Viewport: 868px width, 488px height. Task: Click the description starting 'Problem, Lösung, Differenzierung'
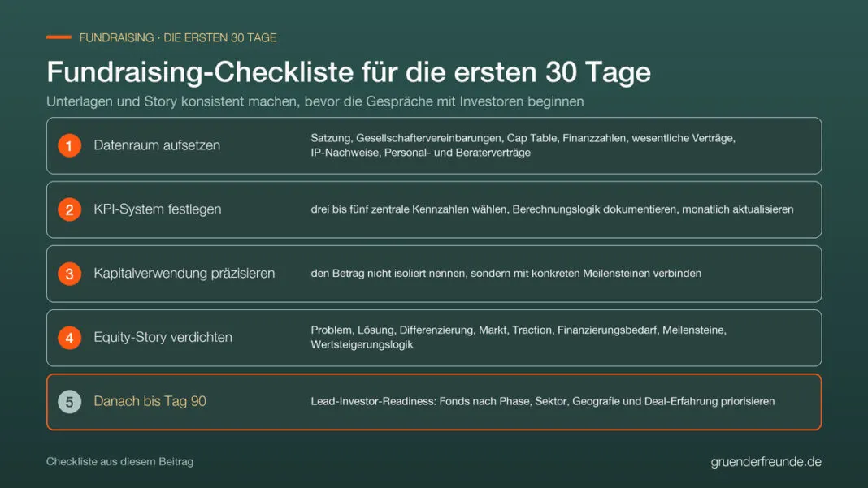519,337
